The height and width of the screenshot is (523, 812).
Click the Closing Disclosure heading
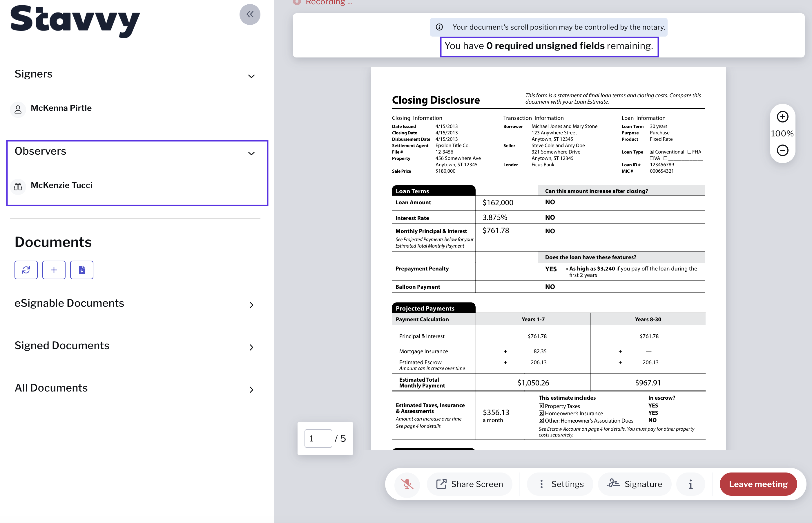[x=436, y=100]
